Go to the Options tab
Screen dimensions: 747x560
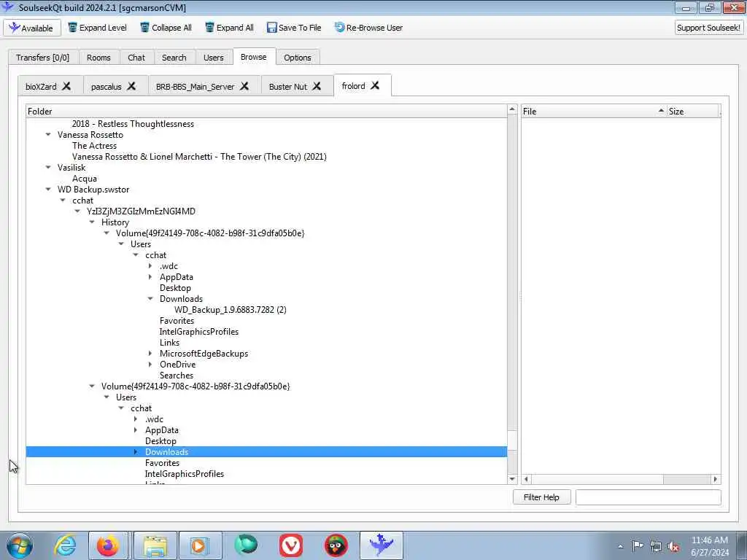point(298,58)
